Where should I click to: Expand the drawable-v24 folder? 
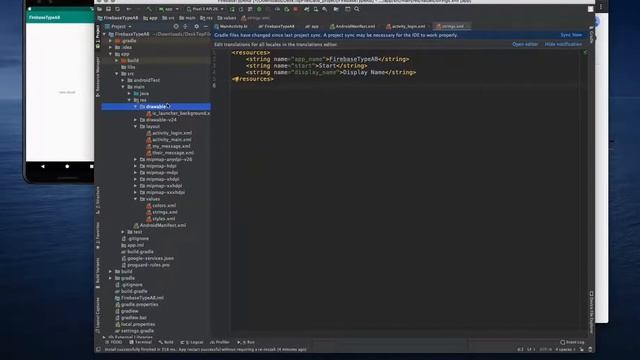click(136, 120)
